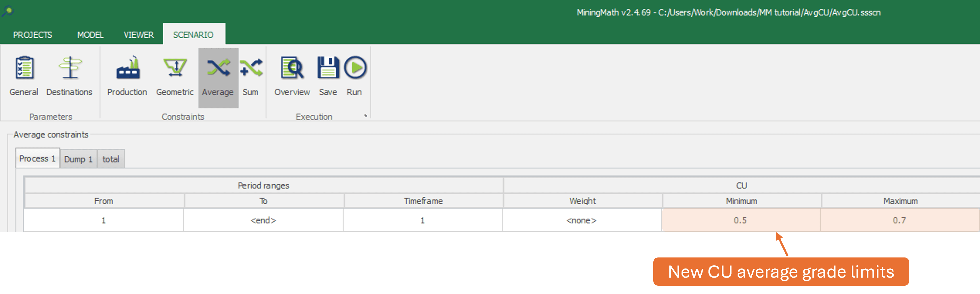Open the General parameters icon
This screenshot has height=294, width=980.
[24, 68]
